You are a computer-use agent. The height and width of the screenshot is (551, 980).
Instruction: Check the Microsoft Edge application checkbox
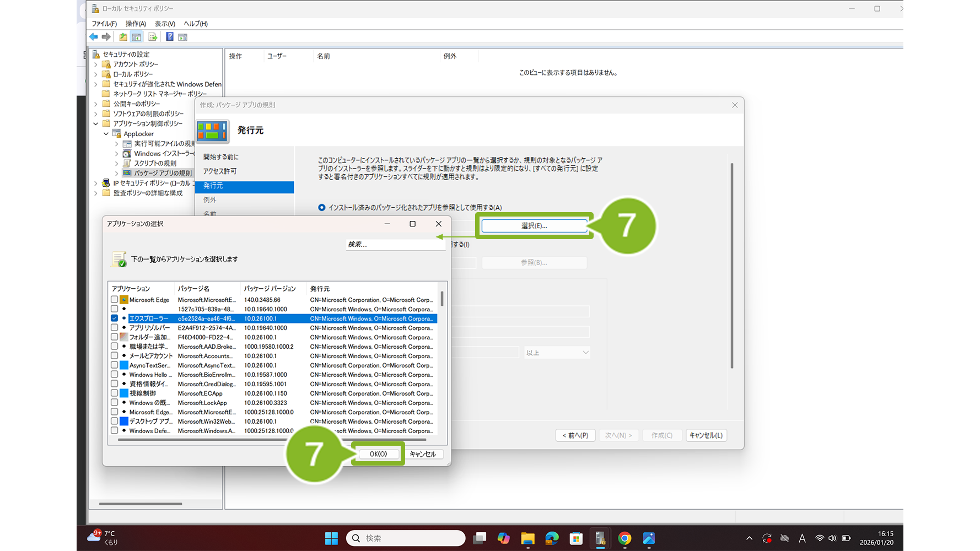(x=115, y=300)
